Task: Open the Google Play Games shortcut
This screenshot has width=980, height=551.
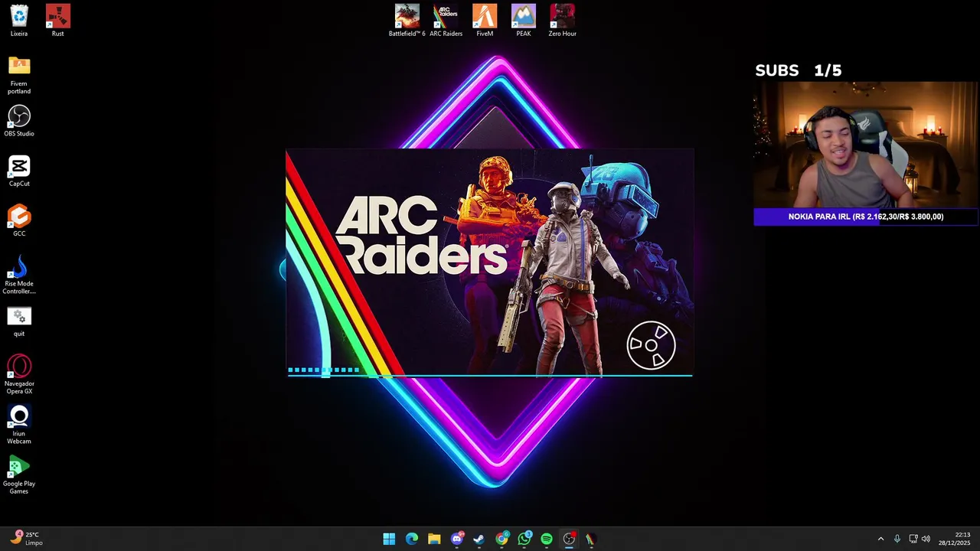Action: (19, 474)
